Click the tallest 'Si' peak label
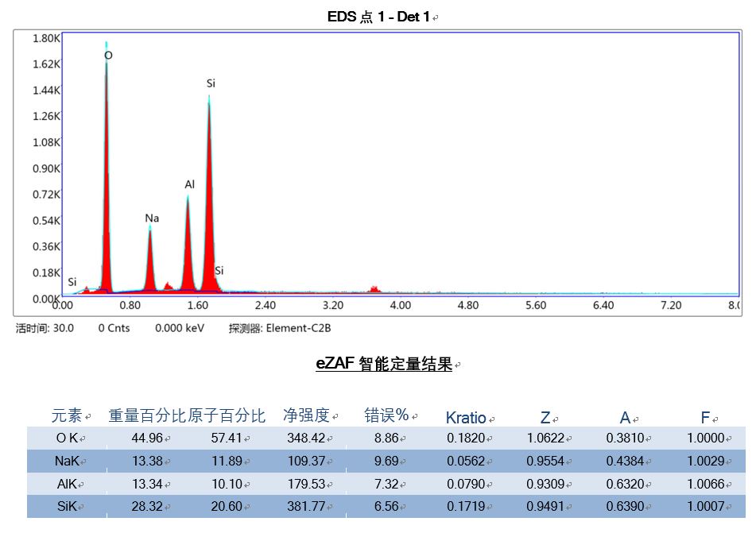 click(211, 83)
